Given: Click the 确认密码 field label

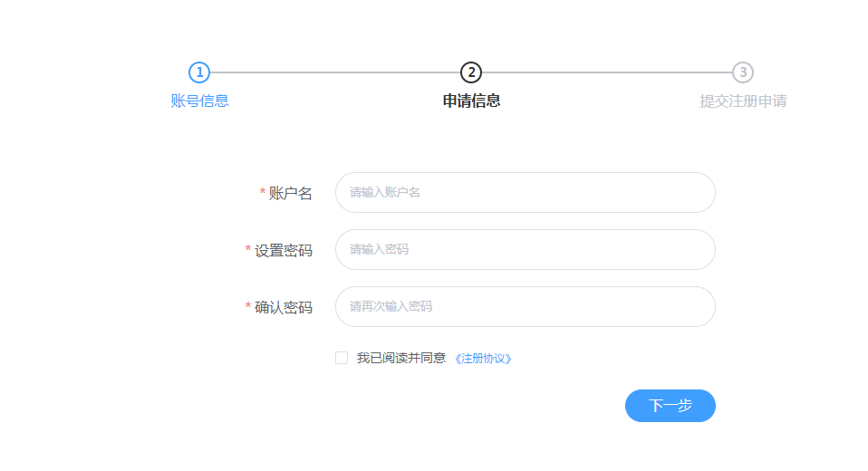Looking at the screenshot, I should 284,307.
